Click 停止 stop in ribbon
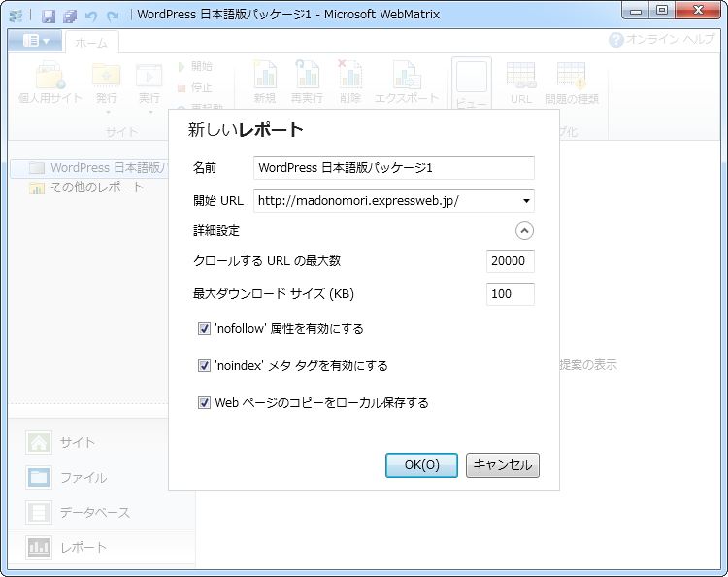 (195, 87)
